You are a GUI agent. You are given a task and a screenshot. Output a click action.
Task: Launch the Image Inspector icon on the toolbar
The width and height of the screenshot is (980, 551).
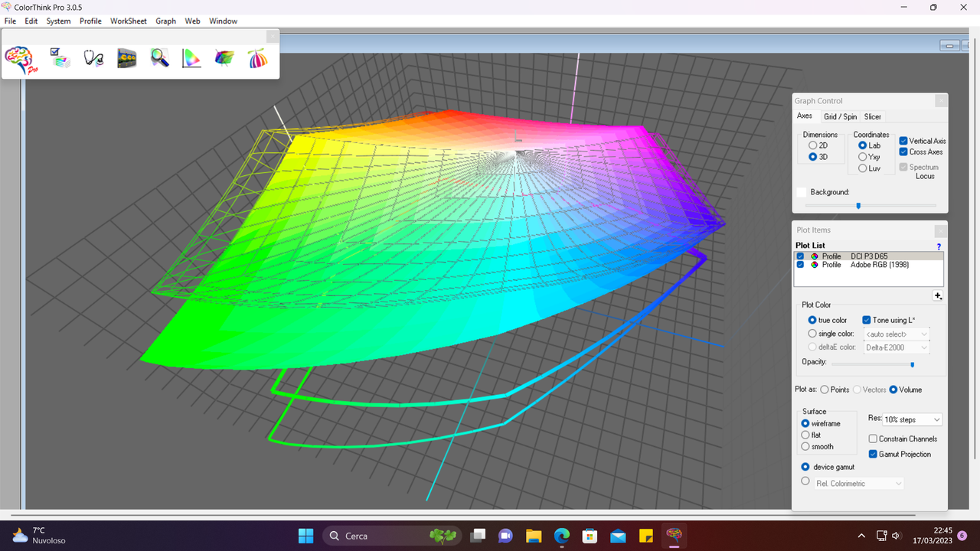pos(126,57)
